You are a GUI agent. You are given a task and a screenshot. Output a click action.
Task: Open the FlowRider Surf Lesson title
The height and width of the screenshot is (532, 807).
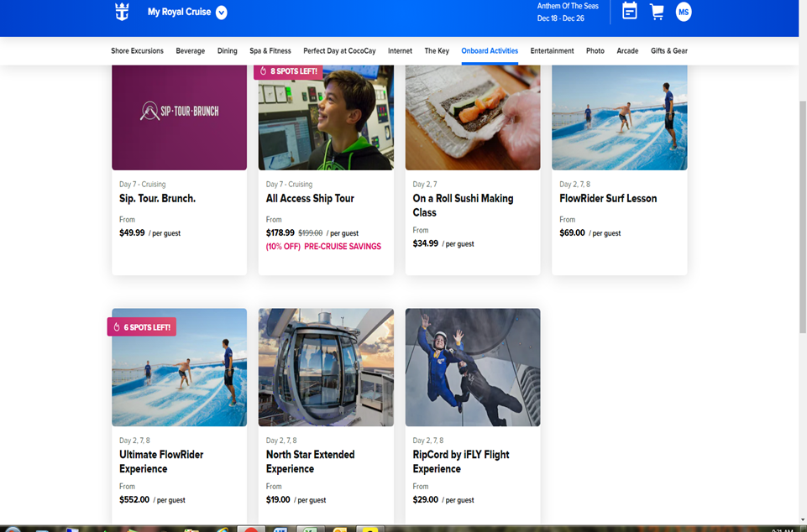[x=608, y=199]
